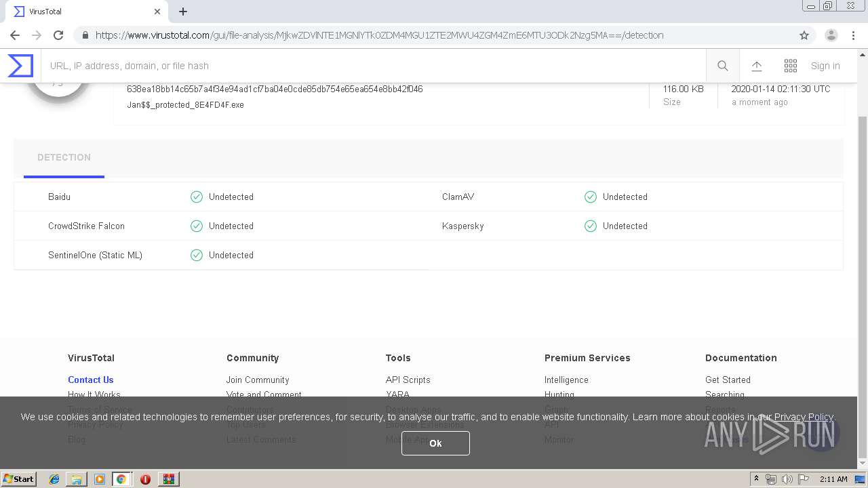
Task: Accept cookies with the Ok button
Action: pos(435,443)
